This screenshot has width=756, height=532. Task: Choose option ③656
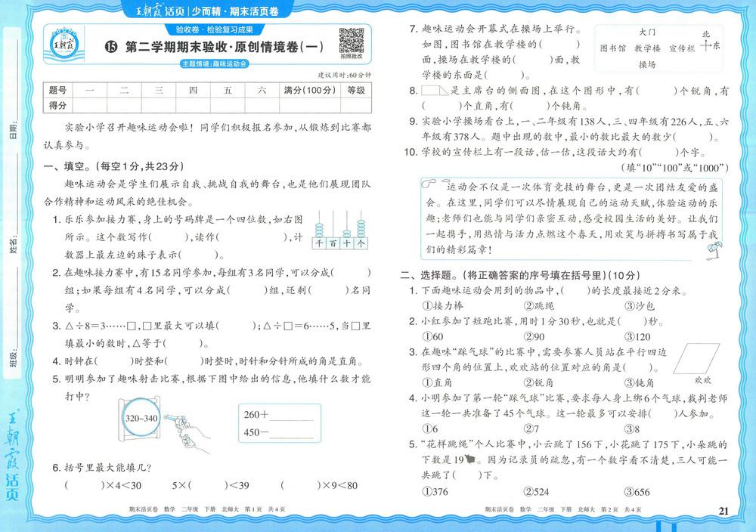click(637, 492)
